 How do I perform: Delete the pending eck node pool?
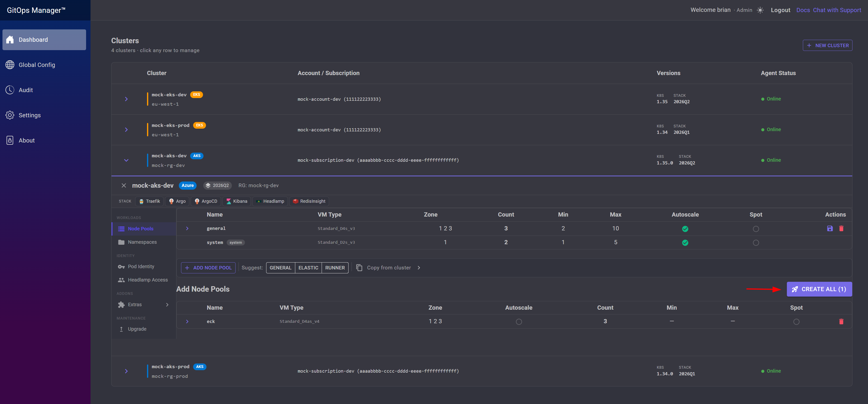click(x=841, y=322)
